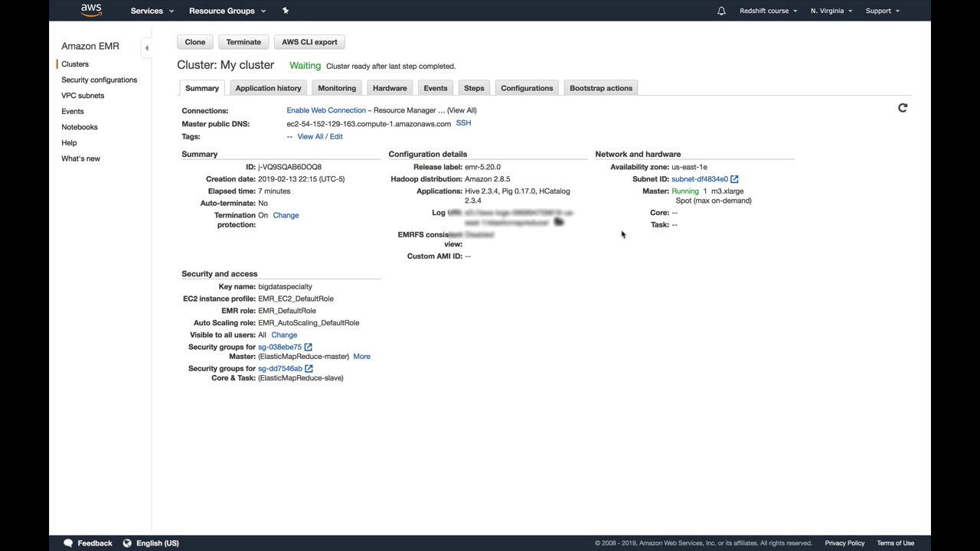Image resolution: width=980 pixels, height=551 pixels.
Task: Open the Redshift course account menu
Action: [768, 11]
